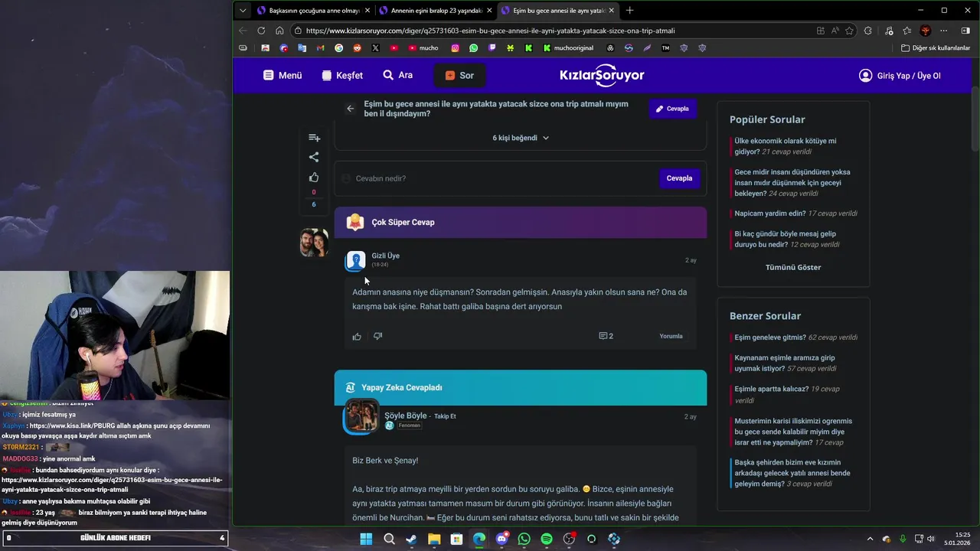Add page to favorites with star icon
The height and width of the screenshot is (551, 980).
pyautogui.click(x=849, y=31)
